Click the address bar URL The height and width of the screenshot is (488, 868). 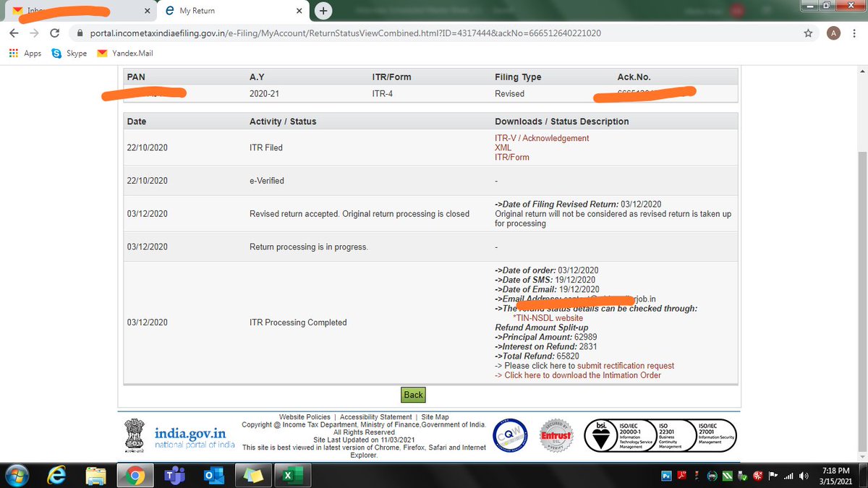click(345, 33)
